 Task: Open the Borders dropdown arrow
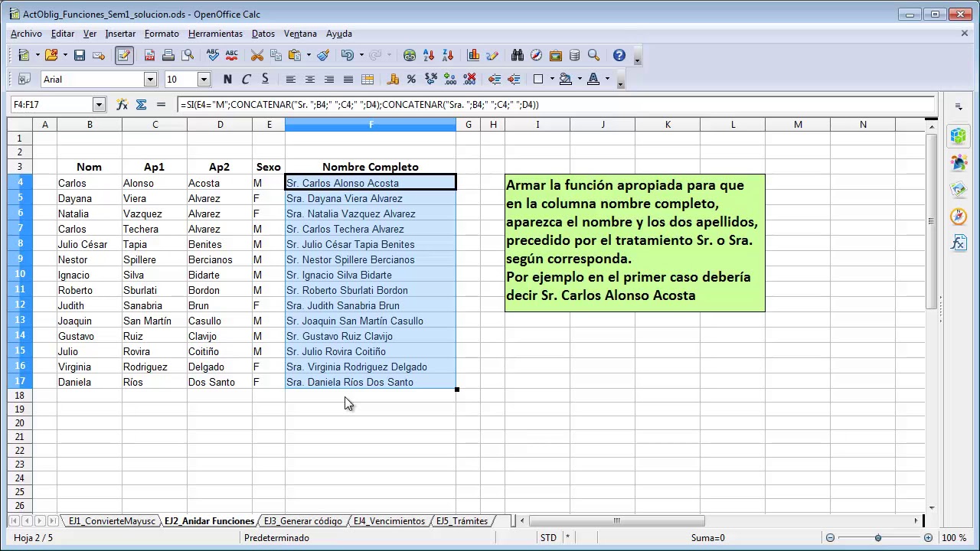(x=552, y=79)
